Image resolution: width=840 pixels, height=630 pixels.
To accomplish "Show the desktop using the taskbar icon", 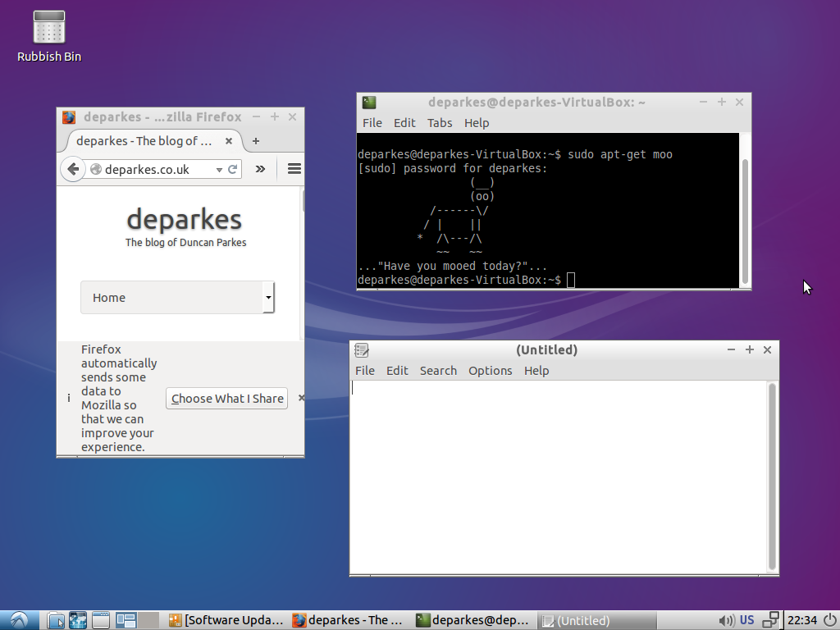I will pos(100,620).
